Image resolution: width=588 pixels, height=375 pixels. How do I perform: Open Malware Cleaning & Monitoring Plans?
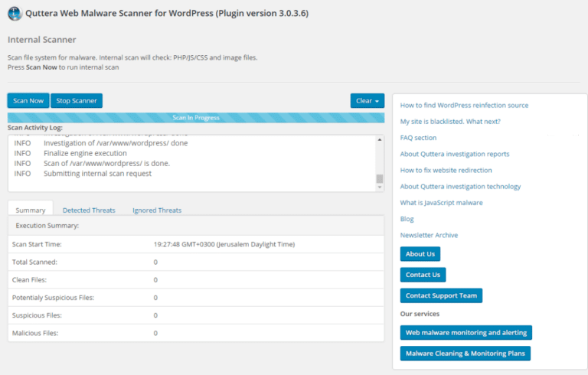point(465,354)
